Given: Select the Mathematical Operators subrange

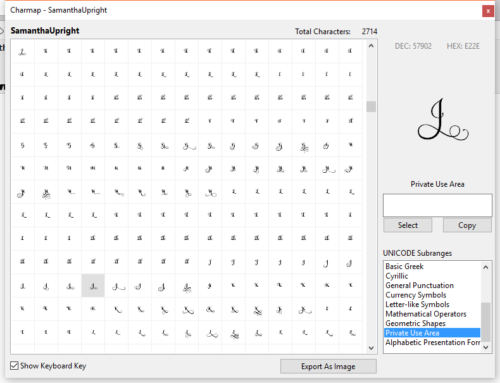Looking at the screenshot, I should point(432,314).
